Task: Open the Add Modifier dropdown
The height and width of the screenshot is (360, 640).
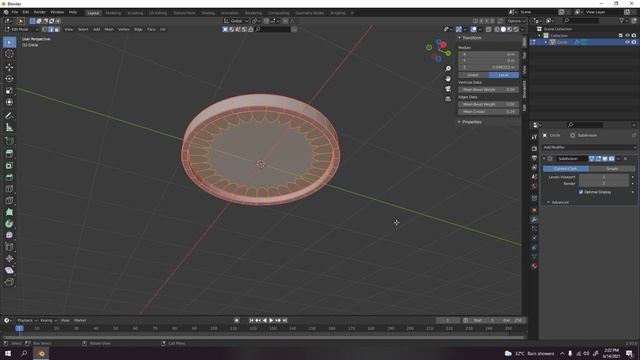Action: (589, 147)
